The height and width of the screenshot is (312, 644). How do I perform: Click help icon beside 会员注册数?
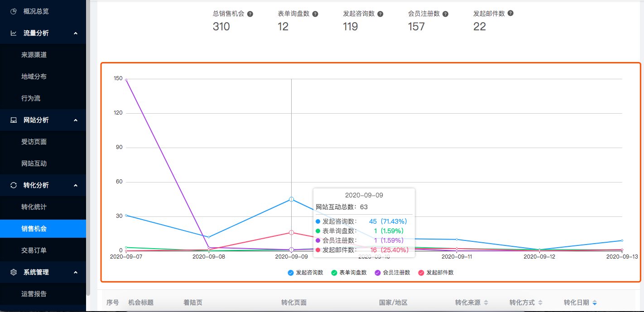click(x=445, y=14)
